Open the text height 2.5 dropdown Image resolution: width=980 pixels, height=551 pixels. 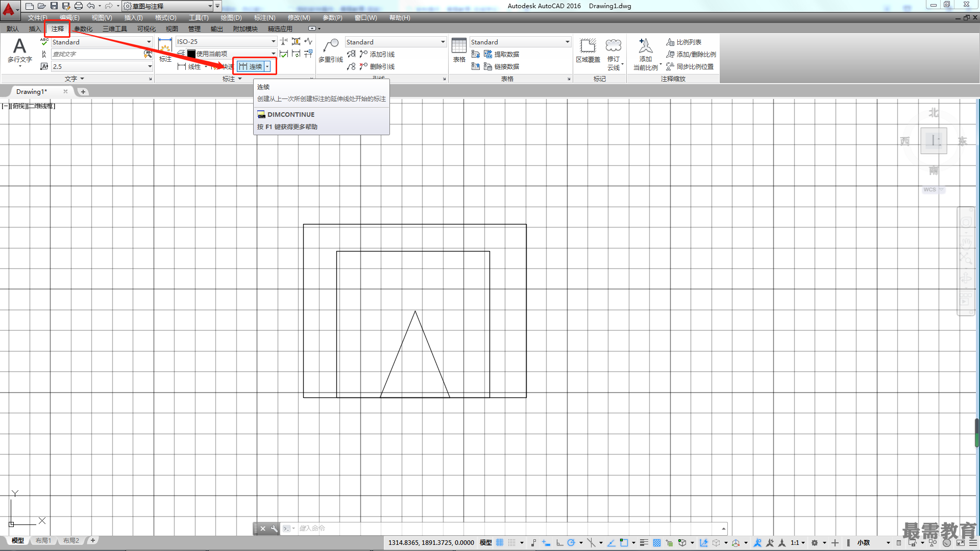[102, 66]
